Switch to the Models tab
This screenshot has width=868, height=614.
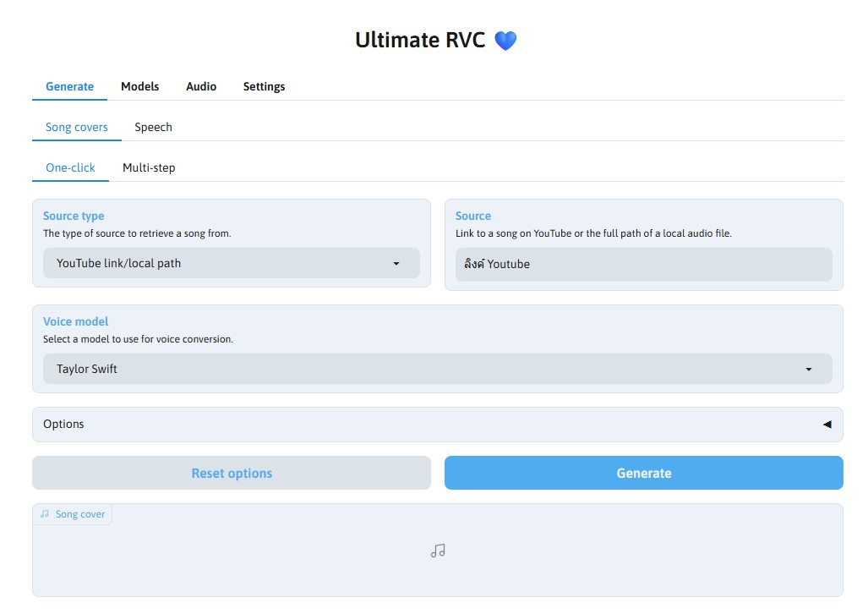tap(139, 86)
